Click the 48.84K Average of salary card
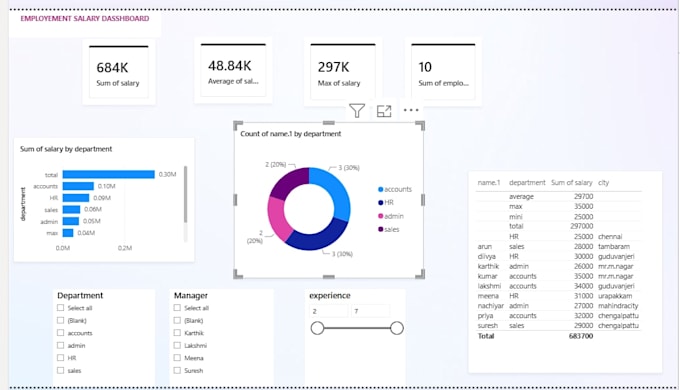The width and height of the screenshot is (680, 390). tap(233, 70)
